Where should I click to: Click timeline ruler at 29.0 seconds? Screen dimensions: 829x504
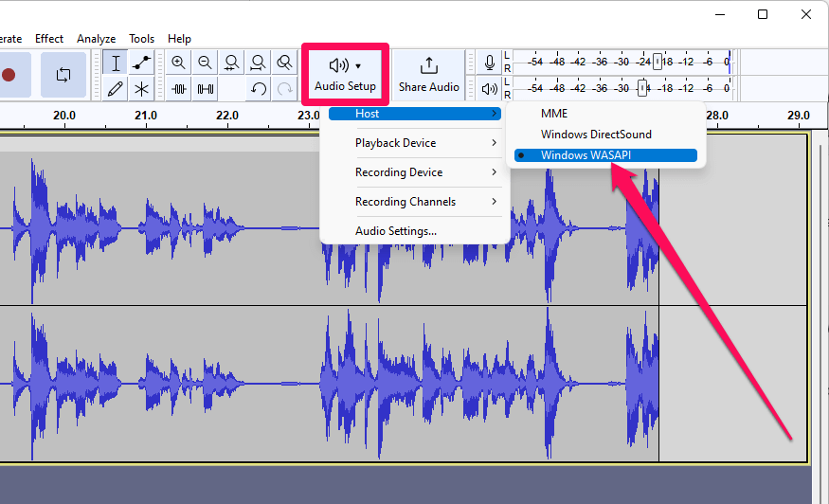pos(799,116)
